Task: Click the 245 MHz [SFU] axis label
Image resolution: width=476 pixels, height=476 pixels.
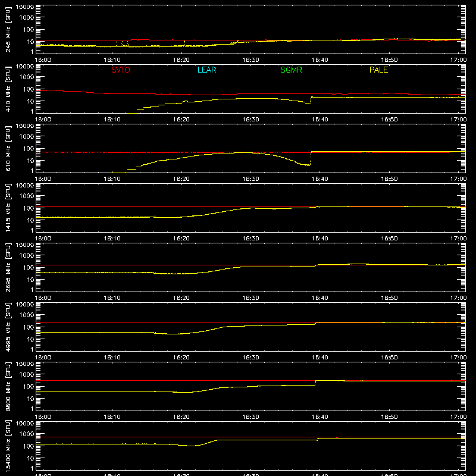Action: click(x=8, y=29)
